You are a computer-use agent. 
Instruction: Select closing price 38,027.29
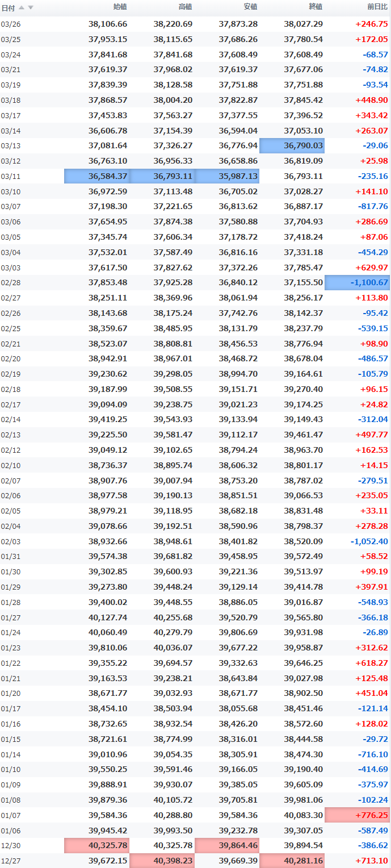[304, 24]
